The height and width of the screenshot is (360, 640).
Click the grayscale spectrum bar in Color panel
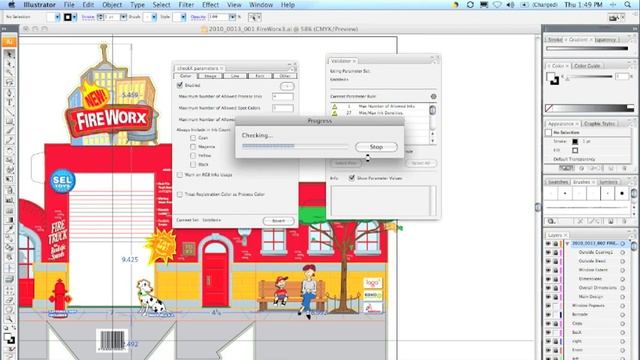pyautogui.click(x=590, y=108)
